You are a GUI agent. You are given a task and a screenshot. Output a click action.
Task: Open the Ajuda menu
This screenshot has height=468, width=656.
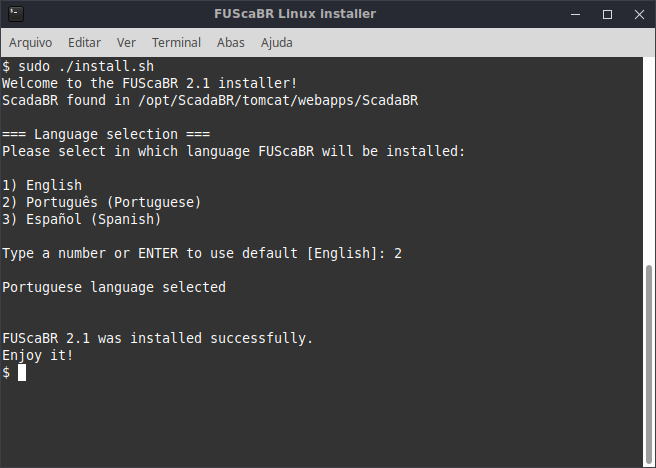[277, 43]
